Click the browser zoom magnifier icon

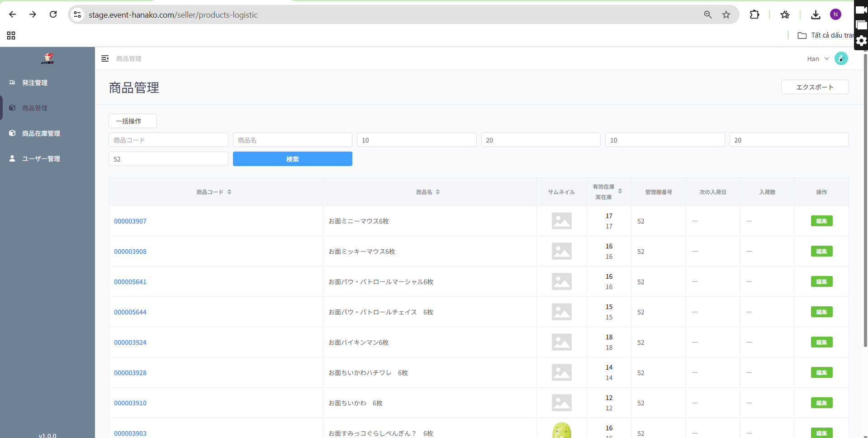click(x=708, y=14)
